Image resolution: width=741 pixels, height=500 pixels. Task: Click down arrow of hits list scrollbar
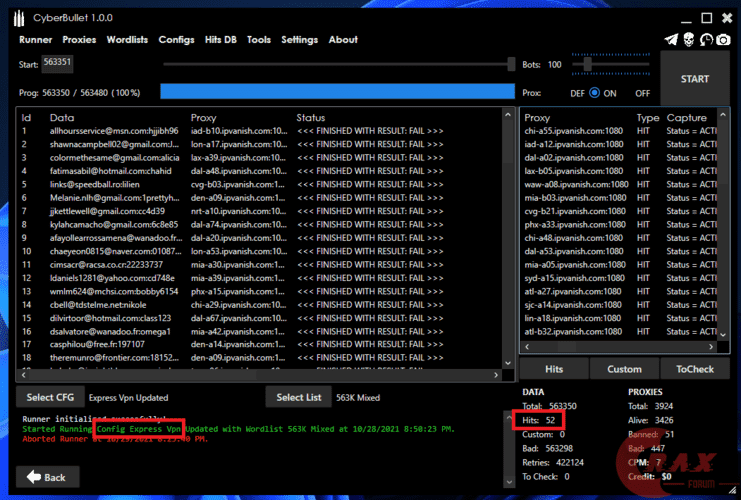pyautogui.click(x=723, y=335)
